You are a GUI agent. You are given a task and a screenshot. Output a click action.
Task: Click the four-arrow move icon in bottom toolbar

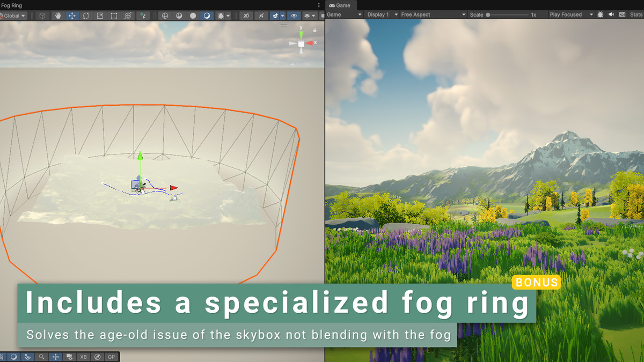point(56,357)
